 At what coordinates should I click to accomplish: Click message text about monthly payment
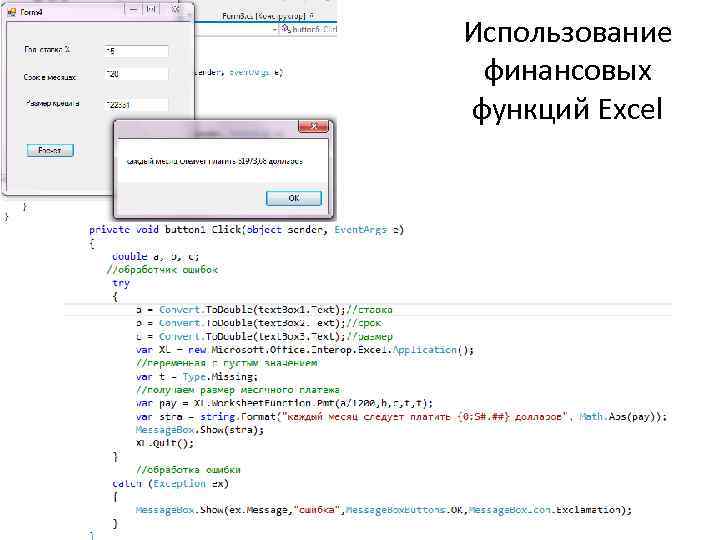coord(214,161)
